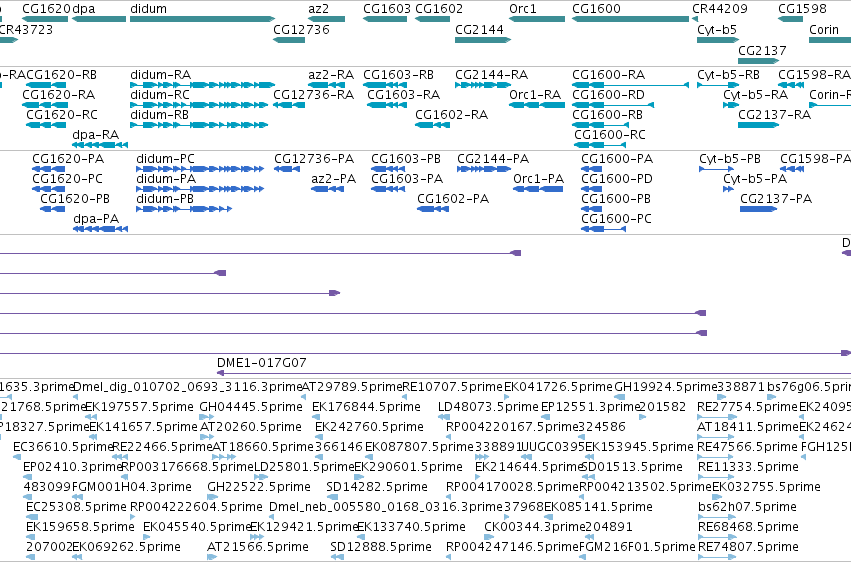This screenshot has width=851, height=562.
Task: Click the CK00344.3prime EST label
Action: click(535, 527)
